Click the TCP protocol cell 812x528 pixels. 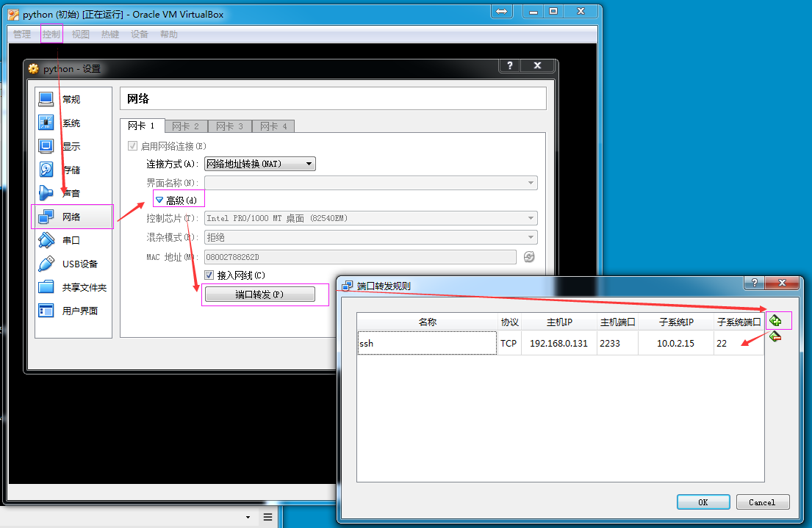[x=509, y=343]
